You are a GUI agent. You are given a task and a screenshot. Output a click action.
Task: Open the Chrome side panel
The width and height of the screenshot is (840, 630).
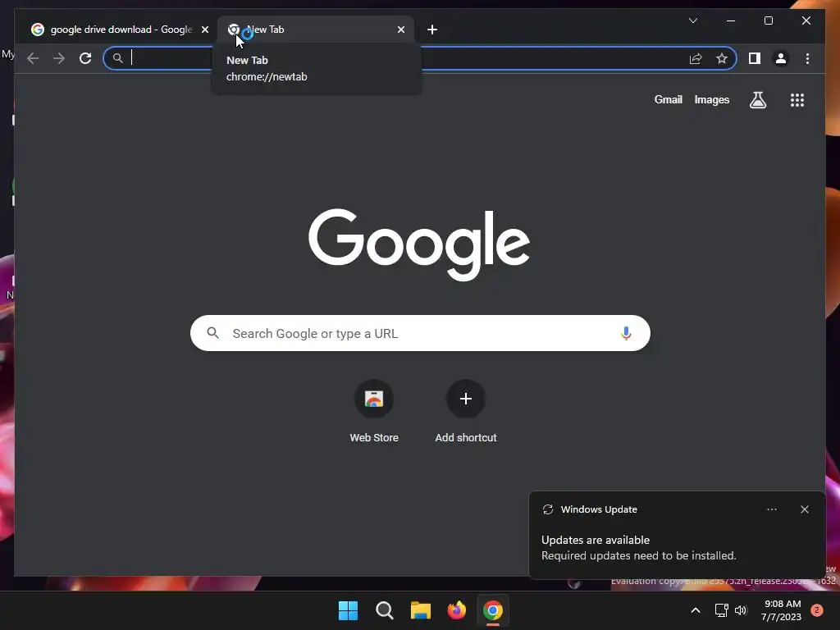point(755,58)
